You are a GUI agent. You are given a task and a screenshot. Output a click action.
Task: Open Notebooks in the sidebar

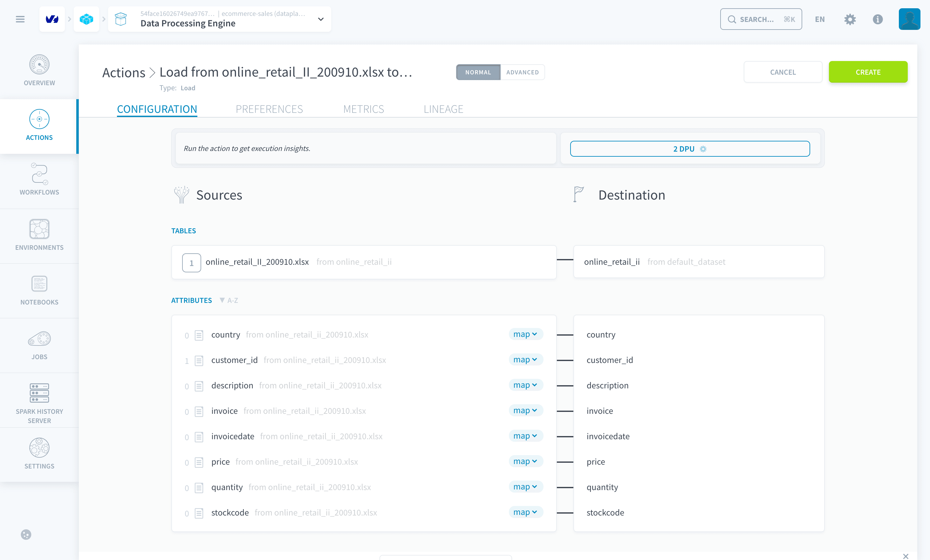39,290
